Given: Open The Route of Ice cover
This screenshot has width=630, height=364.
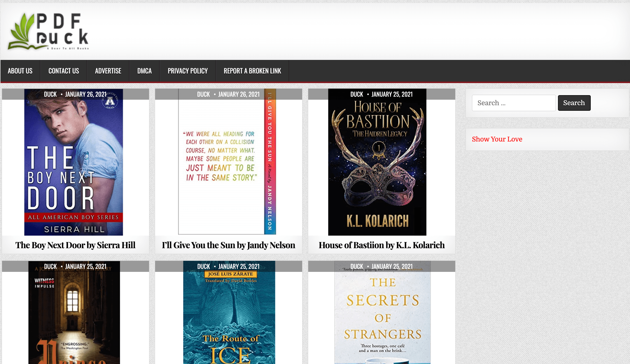Looking at the screenshot, I should 229,312.
